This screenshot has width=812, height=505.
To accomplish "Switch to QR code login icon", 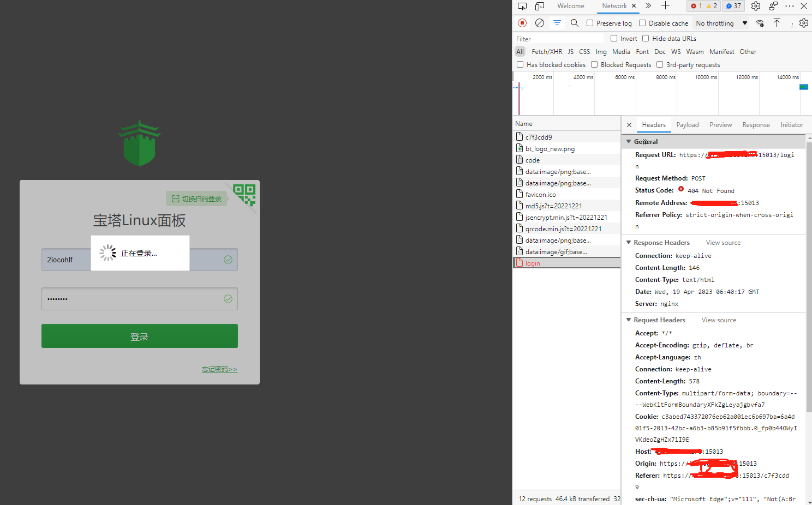I will pyautogui.click(x=244, y=195).
